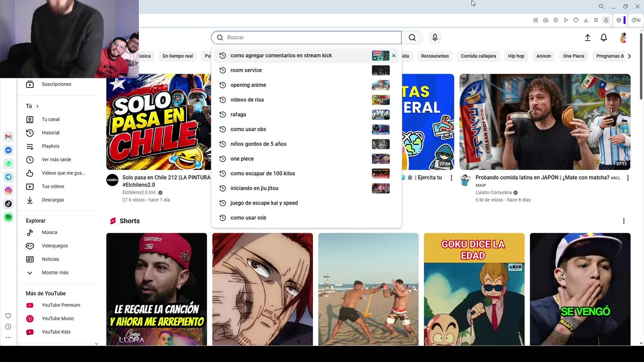Start voice search with the microphone
Viewport: 644px width, 362px height.
tap(435, 37)
